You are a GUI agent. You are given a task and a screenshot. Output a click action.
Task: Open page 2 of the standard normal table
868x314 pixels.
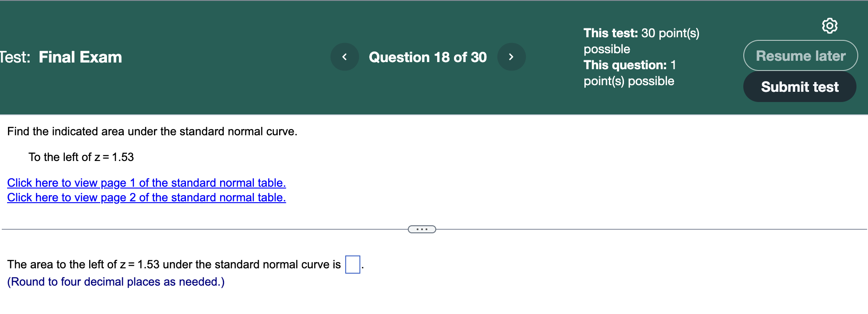pos(146,197)
